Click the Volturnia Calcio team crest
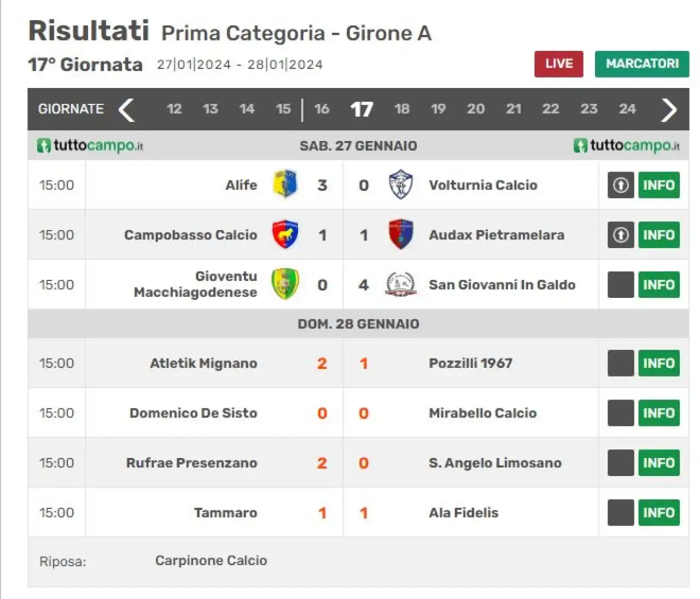Image resolution: width=700 pixels, height=599 pixels. click(x=401, y=184)
